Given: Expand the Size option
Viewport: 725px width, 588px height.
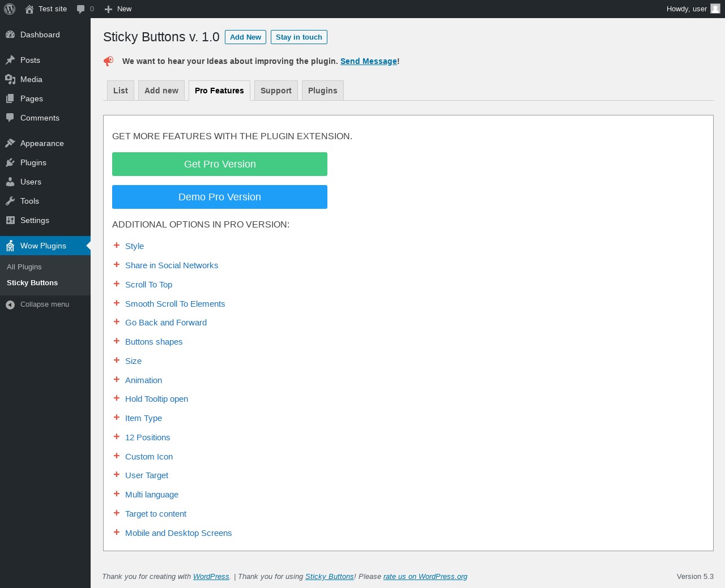Looking at the screenshot, I should tap(133, 361).
